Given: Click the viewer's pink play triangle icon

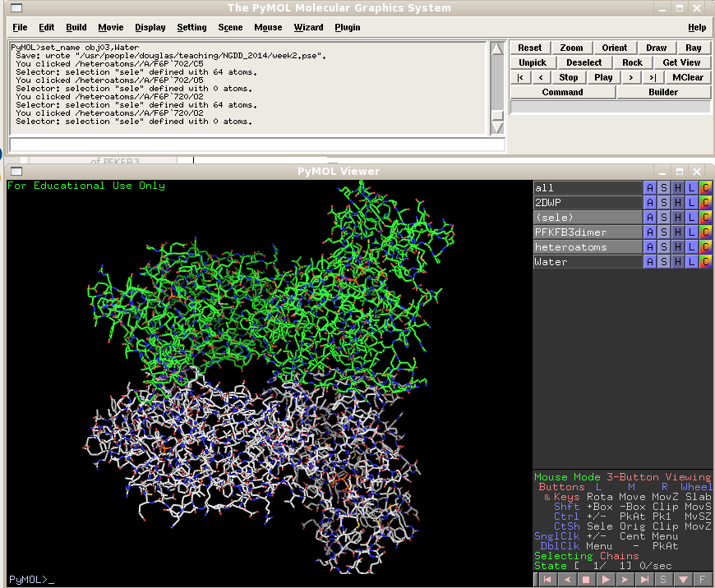Looking at the screenshot, I should 606,580.
